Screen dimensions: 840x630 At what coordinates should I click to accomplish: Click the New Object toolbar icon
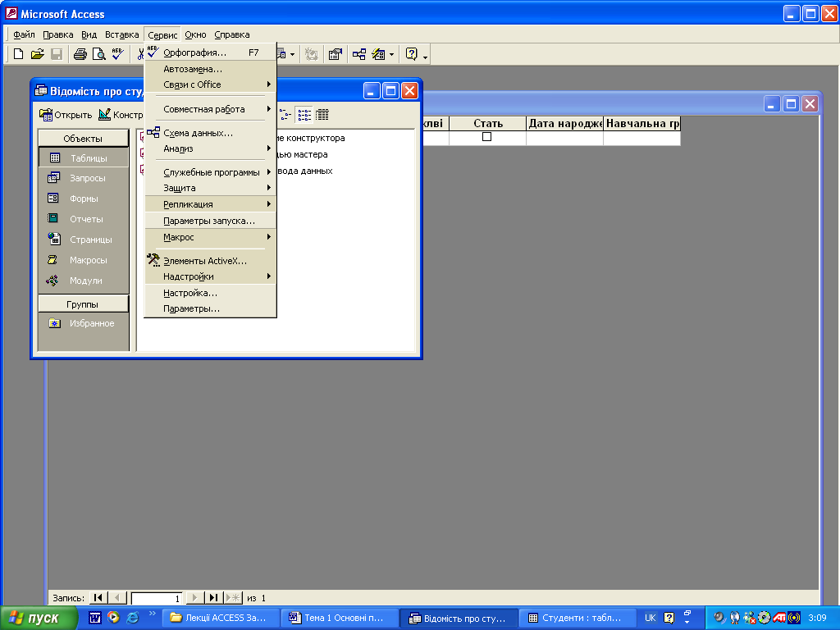379,53
